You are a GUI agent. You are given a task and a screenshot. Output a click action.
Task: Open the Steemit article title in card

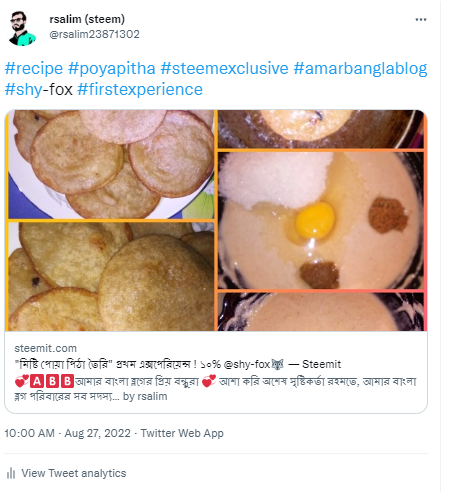[178, 364]
